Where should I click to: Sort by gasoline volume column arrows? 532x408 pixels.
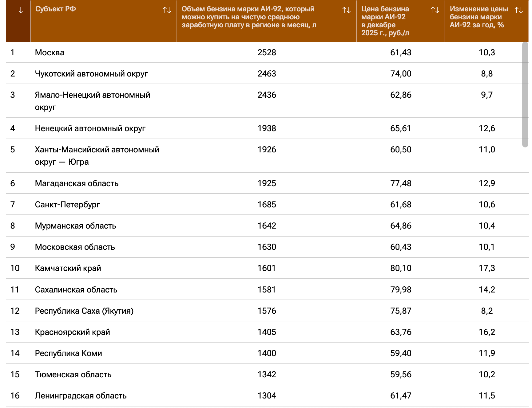[347, 10]
